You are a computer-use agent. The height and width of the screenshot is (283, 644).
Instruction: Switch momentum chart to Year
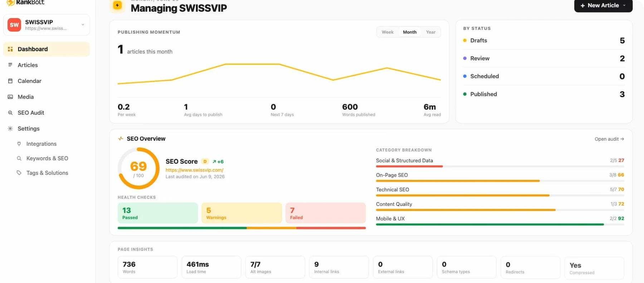pyautogui.click(x=431, y=32)
